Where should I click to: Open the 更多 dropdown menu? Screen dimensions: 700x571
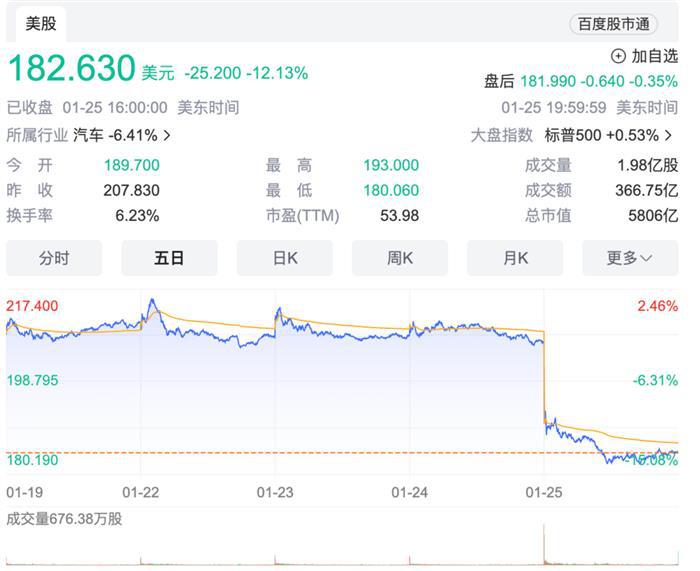(x=629, y=258)
